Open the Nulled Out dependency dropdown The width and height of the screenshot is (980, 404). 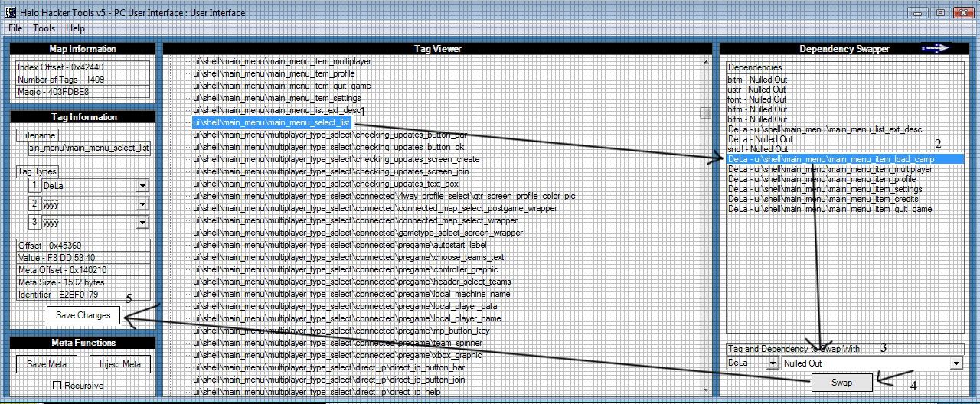956,363
